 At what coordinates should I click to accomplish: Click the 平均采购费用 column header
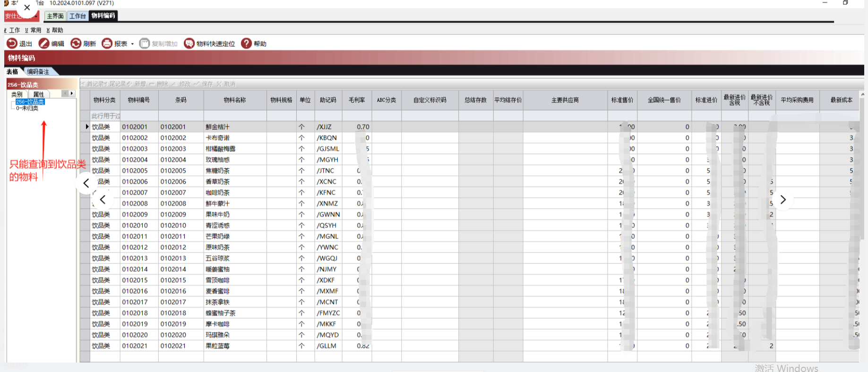[798, 100]
